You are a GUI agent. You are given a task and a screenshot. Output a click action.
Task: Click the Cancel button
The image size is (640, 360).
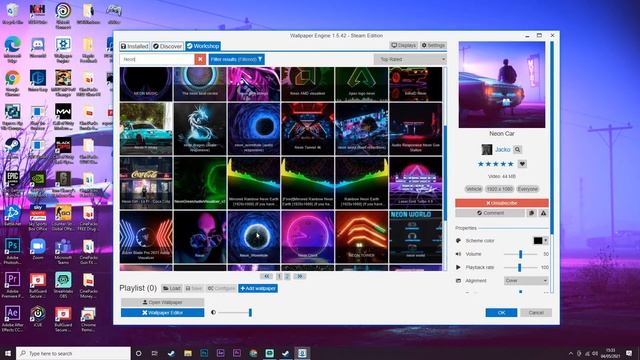click(x=536, y=313)
